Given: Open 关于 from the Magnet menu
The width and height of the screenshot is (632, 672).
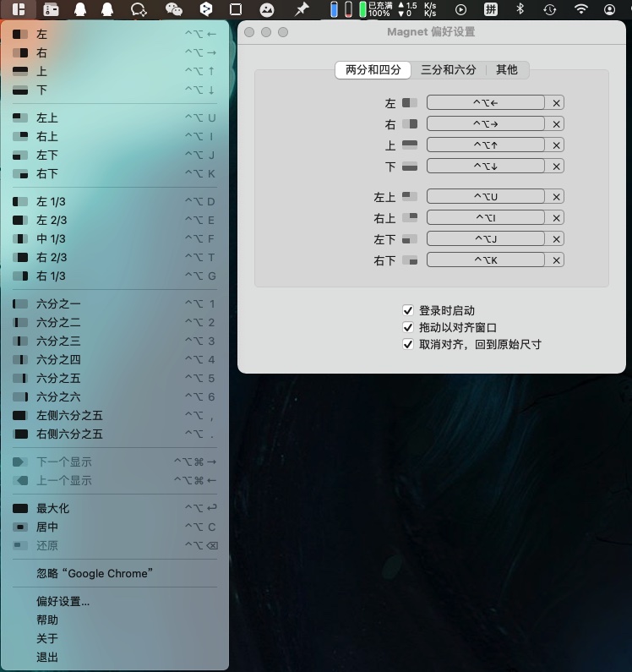Looking at the screenshot, I should (114, 638).
